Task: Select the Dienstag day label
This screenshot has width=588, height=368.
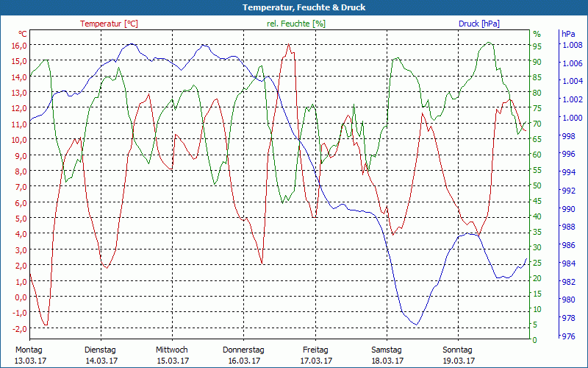Action: tap(101, 350)
